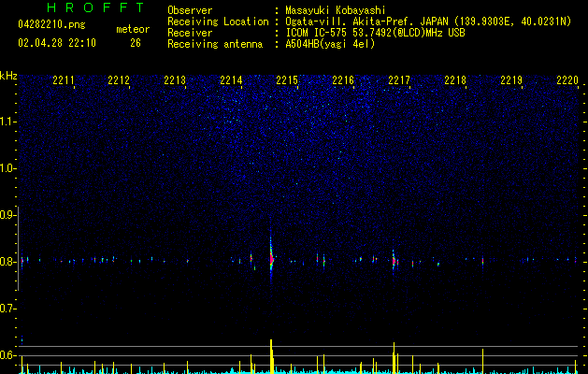Click the 0.9 kHz frequency label
This screenshot has width=588, height=374.
point(7,215)
